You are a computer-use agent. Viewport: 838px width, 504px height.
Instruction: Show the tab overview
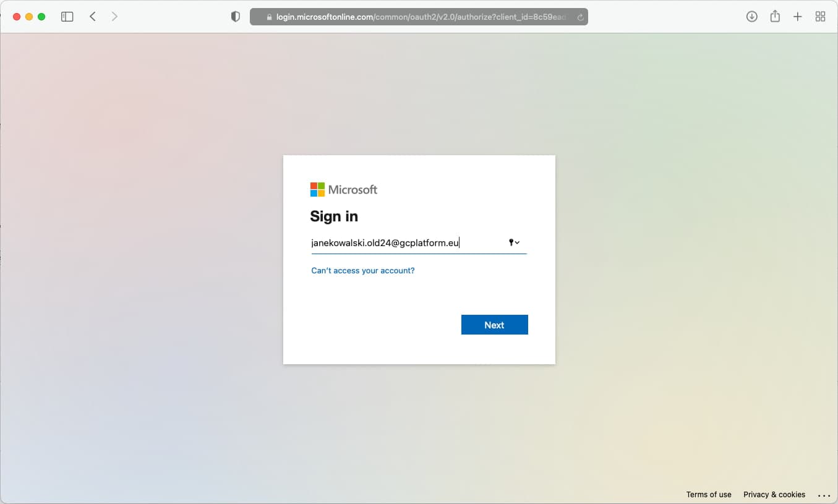(x=821, y=17)
